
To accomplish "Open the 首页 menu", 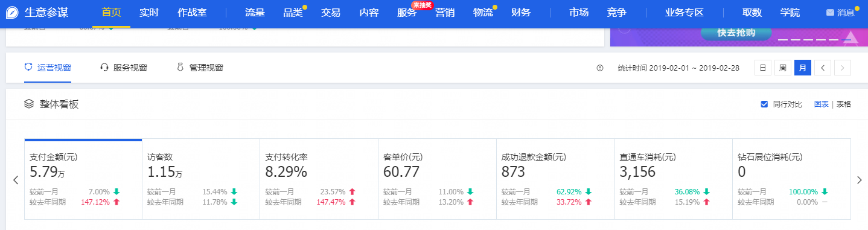I will (x=112, y=13).
